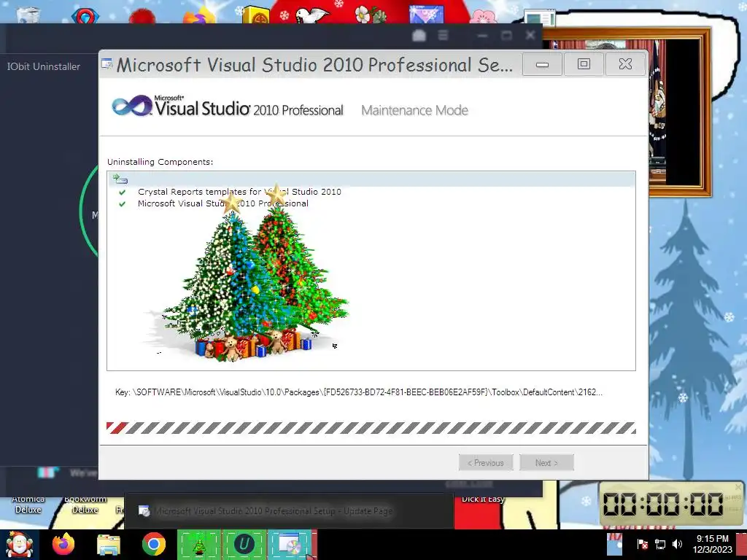
Task: Switch to the setup disc taskbar button
Action: [290, 545]
